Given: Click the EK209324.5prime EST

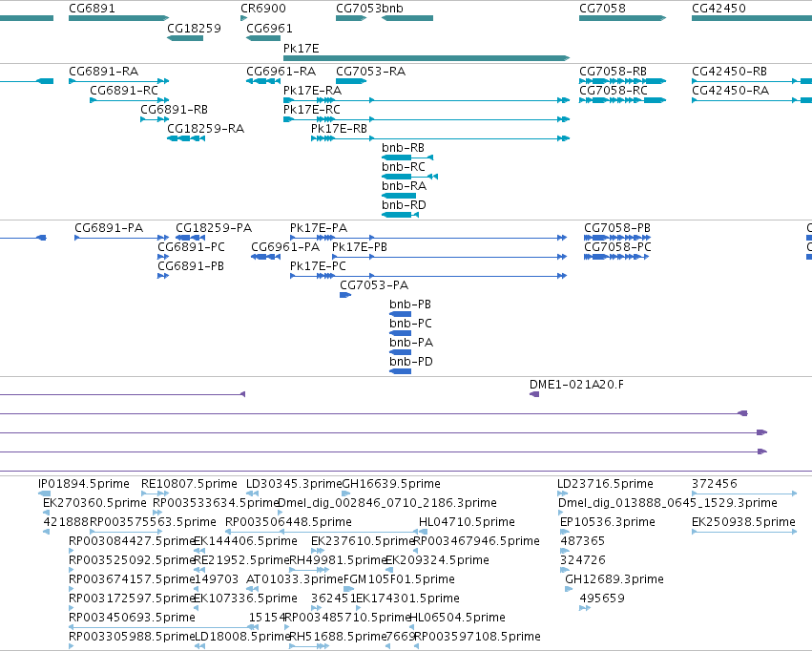Looking at the screenshot, I should click(x=389, y=570).
